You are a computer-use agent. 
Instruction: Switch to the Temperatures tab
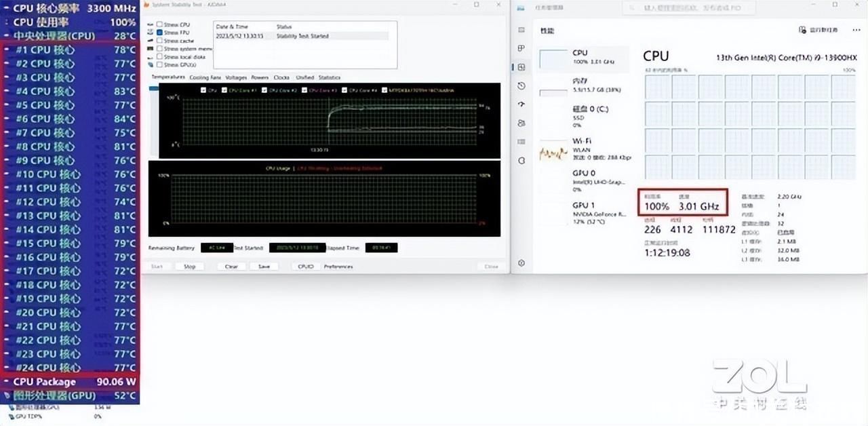[x=168, y=77]
